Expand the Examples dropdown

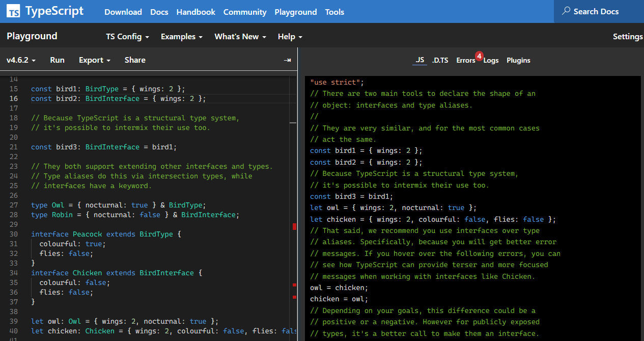click(182, 37)
